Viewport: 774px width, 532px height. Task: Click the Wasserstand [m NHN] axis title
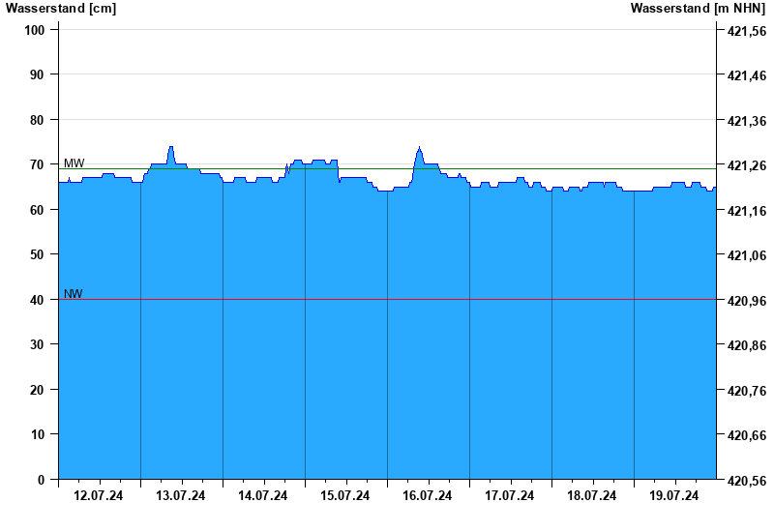pos(698,9)
